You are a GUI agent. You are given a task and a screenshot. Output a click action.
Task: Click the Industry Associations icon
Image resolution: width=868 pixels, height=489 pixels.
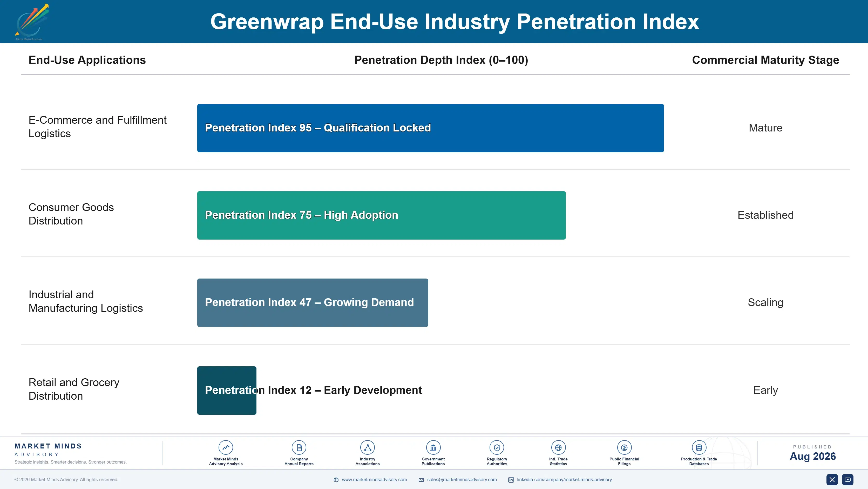point(367,447)
